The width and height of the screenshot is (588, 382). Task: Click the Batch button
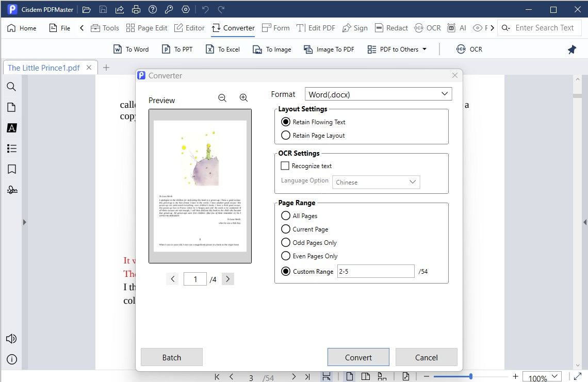point(172,357)
